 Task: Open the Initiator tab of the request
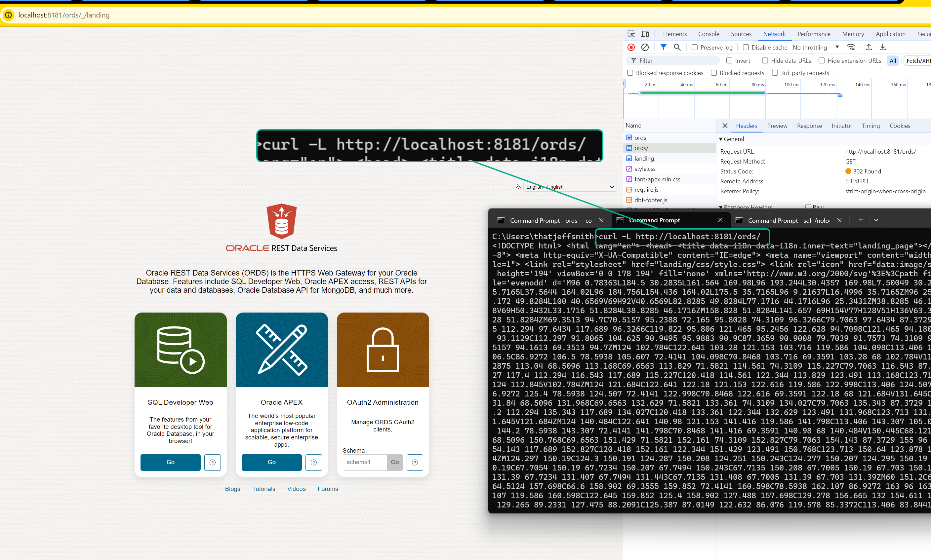coord(841,126)
